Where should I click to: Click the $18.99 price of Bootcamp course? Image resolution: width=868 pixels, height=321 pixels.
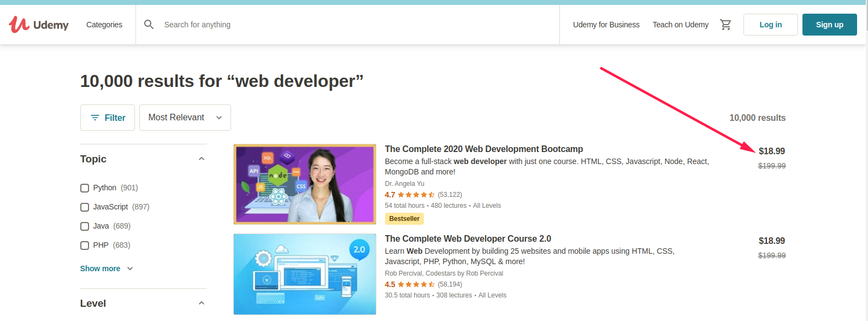[x=772, y=151]
